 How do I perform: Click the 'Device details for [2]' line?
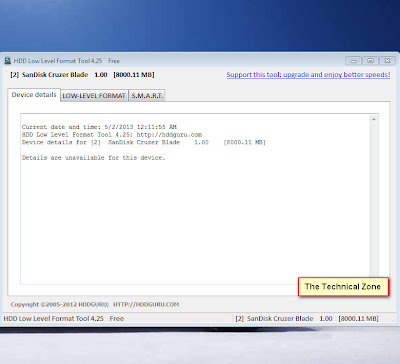(144, 142)
